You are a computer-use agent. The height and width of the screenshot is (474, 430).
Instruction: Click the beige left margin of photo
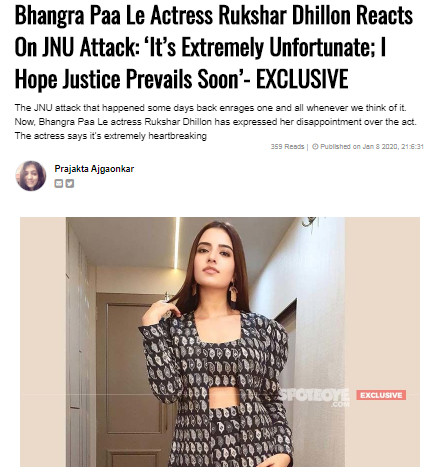tap(43, 342)
